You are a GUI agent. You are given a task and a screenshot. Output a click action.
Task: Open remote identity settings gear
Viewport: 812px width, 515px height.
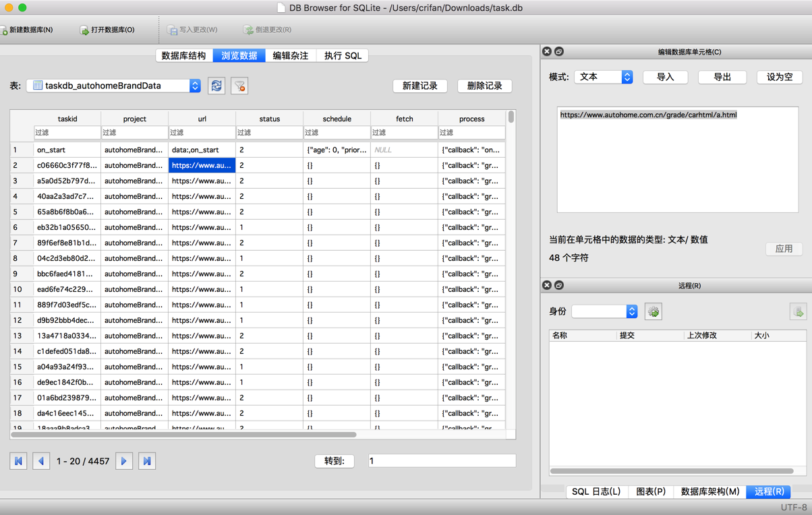point(653,311)
